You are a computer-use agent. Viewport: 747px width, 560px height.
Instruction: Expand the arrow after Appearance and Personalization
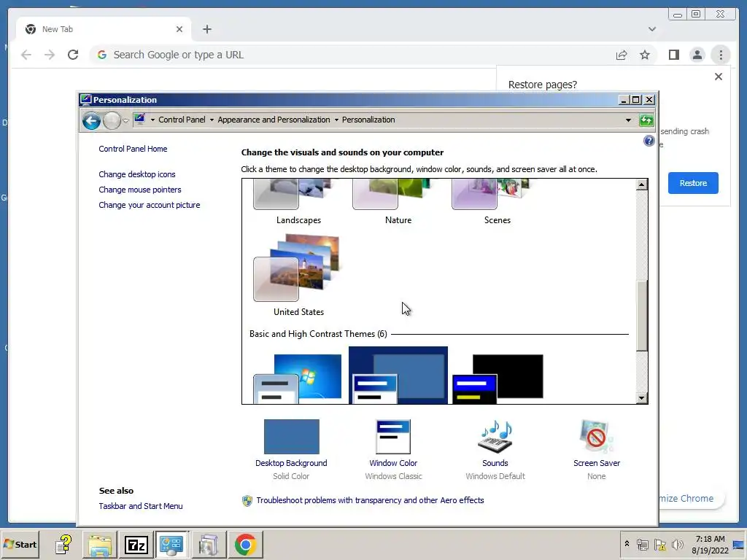pos(336,120)
